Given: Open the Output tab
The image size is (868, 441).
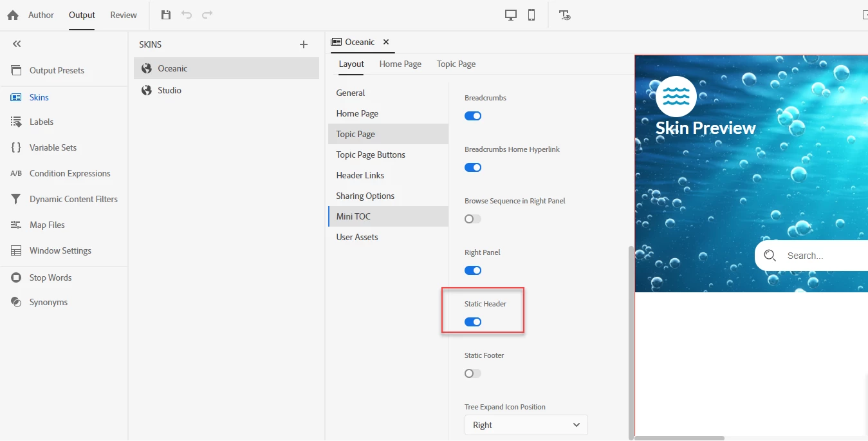Looking at the screenshot, I should tap(82, 15).
